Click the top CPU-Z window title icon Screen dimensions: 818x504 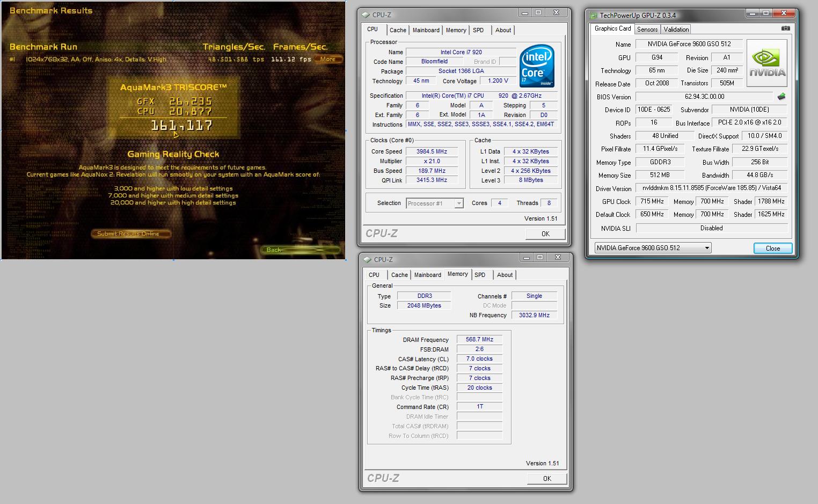pos(366,15)
